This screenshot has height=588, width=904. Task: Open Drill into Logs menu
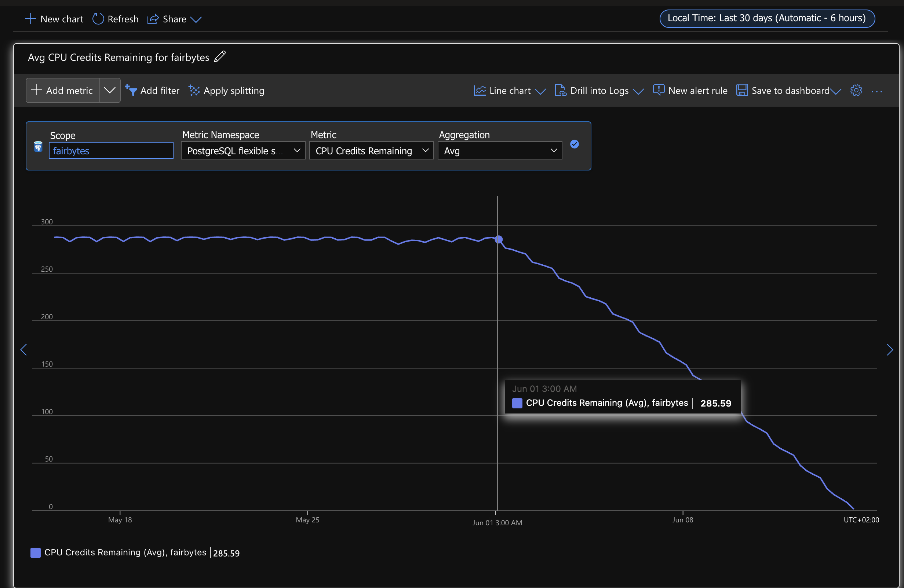[x=599, y=90]
